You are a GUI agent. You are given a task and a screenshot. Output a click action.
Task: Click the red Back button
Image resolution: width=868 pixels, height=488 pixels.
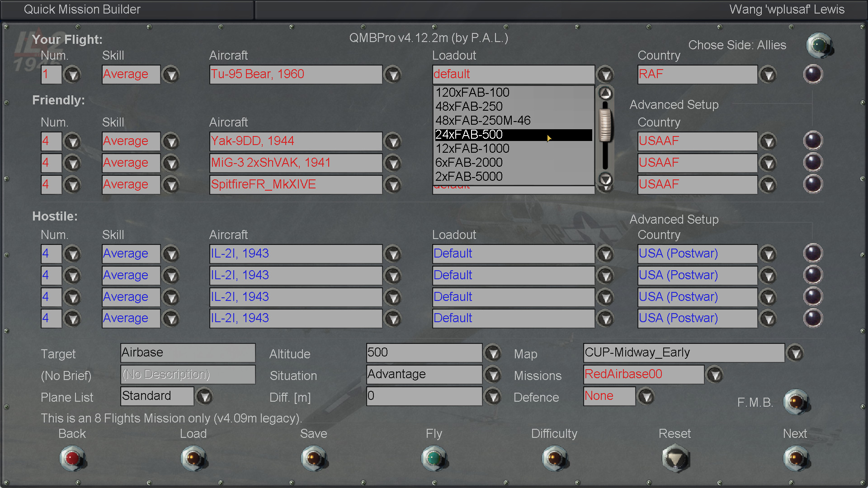pos(72,458)
